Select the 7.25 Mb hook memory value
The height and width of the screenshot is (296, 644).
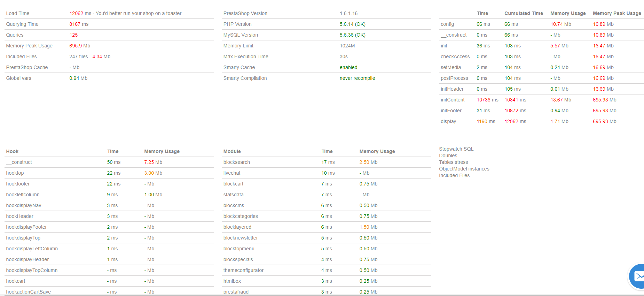click(x=153, y=162)
